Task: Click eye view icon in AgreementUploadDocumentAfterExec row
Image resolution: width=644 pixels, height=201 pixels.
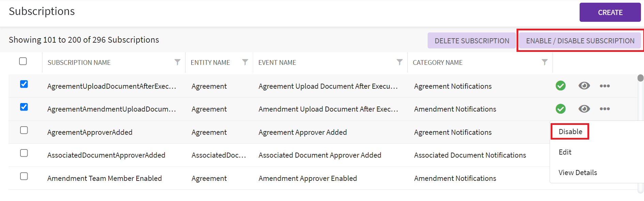Action: click(x=584, y=86)
